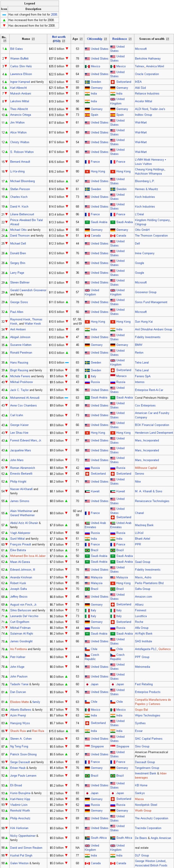Click the Hong Kong flag in Li Ka-shing's citizenship cell

[87, 171]
